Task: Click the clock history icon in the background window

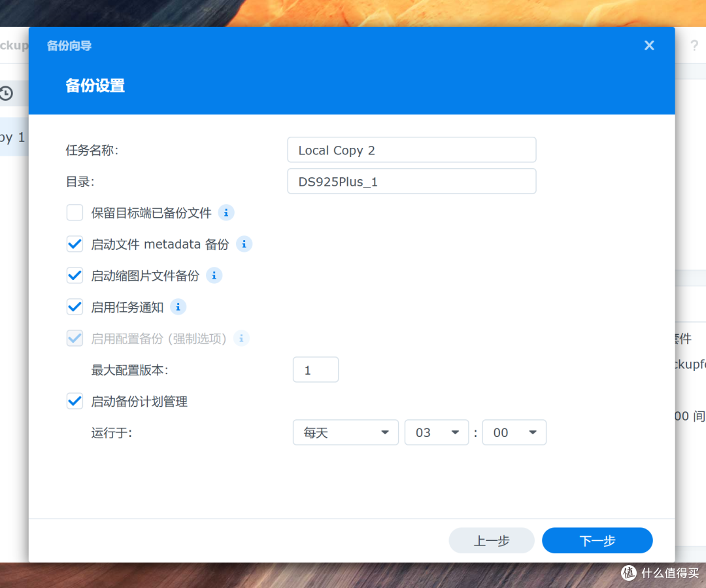Action: click(7, 94)
